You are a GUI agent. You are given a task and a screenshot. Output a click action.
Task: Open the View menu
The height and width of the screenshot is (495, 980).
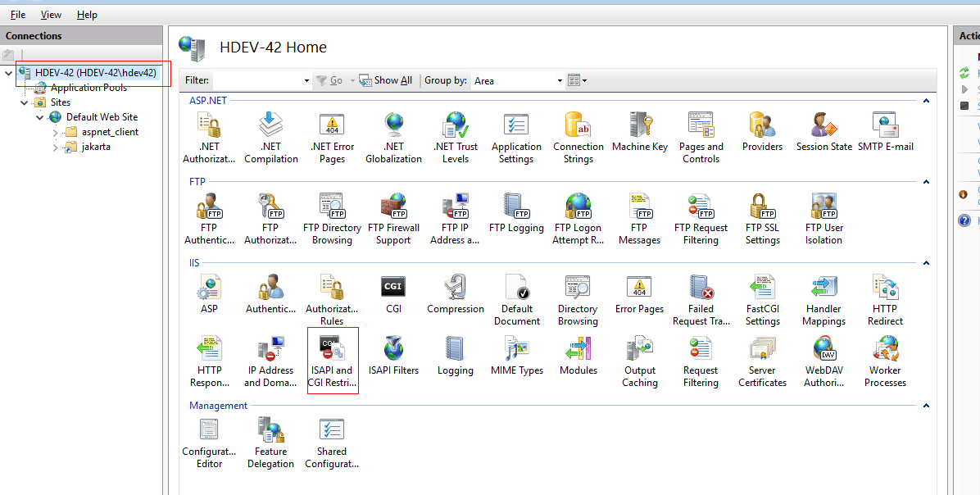[52, 15]
